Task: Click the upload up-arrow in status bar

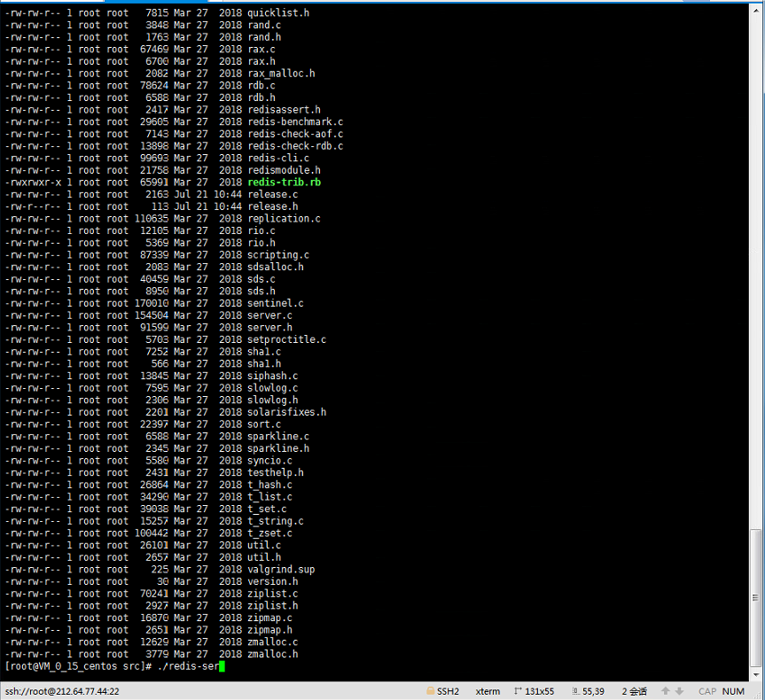Action: tap(666, 691)
